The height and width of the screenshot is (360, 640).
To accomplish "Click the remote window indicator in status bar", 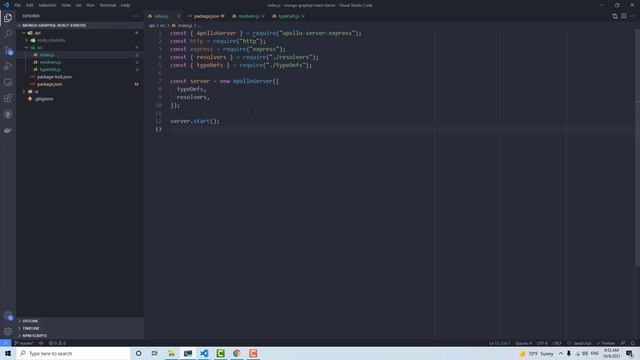I will click(5, 343).
